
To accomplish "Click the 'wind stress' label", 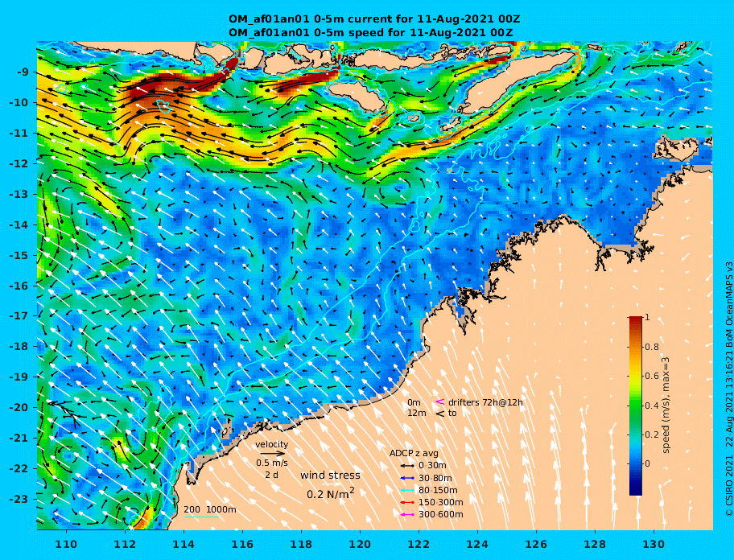I will click(330, 476).
